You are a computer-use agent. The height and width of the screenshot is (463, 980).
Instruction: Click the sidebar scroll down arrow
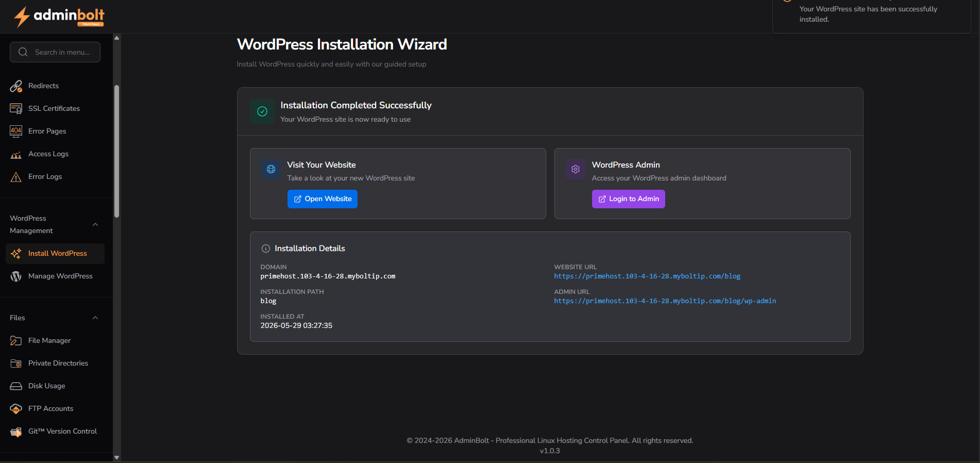tap(117, 457)
